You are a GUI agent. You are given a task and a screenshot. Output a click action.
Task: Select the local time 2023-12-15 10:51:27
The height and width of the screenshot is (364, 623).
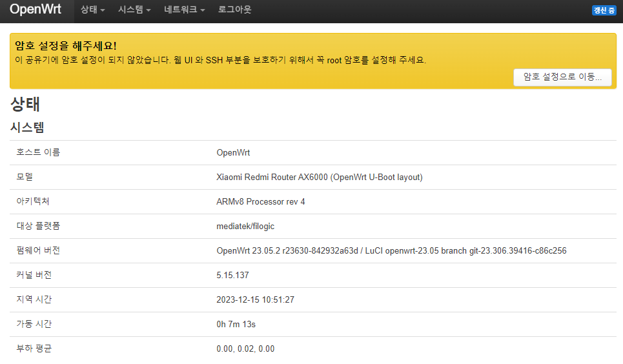coord(255,300)
